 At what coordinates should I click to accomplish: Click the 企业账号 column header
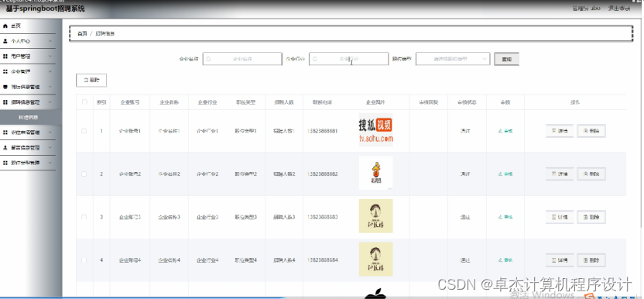pos(130,102)
